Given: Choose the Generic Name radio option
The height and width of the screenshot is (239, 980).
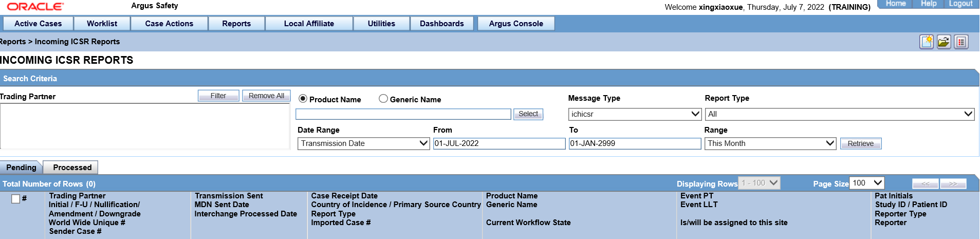Looking at the screenshot, I should [383, 99].
